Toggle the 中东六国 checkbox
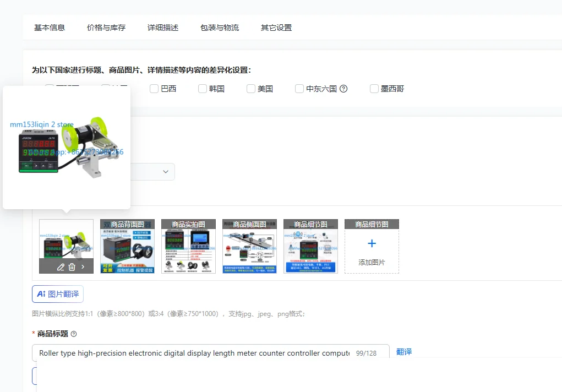Image resolution: width=562 pixels, height=392 pixels. 299,89
